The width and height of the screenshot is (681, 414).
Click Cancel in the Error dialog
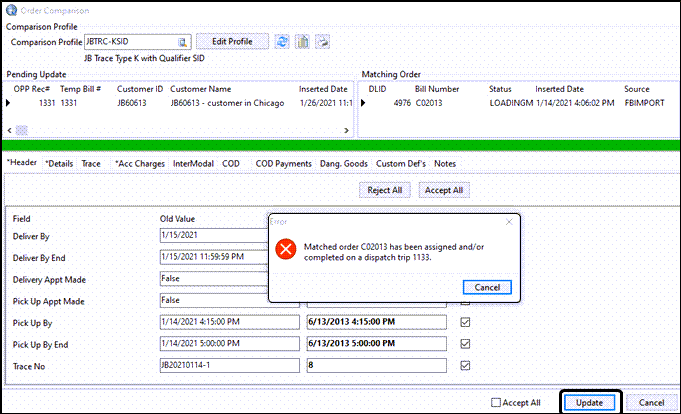coord(488,287)
